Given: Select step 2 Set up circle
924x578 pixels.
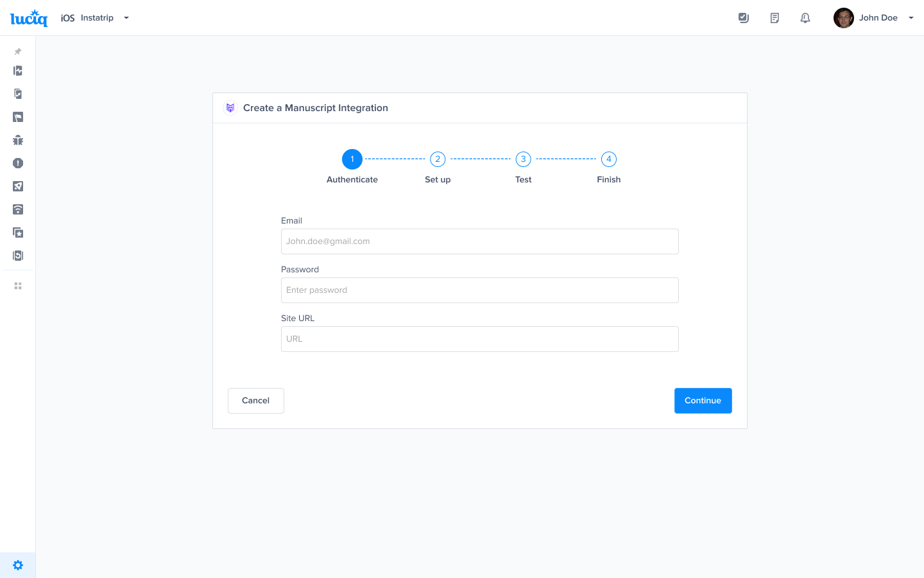Looking at the screenshot, I should coord(438,159).
